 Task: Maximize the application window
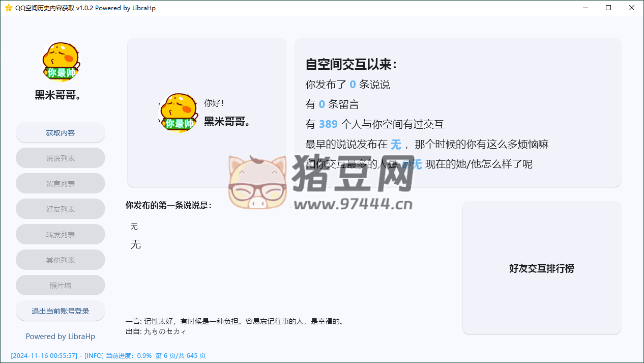[609, 8]
